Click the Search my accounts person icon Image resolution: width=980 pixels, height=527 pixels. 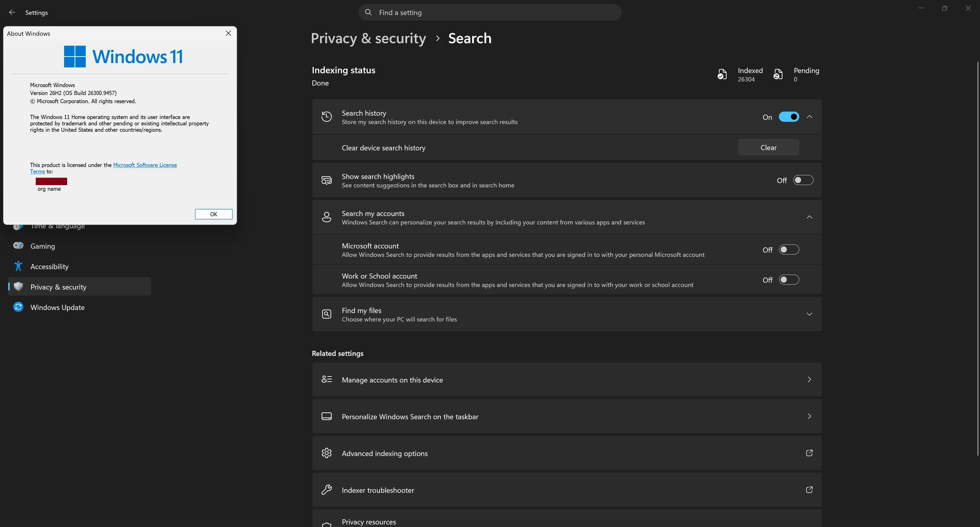(x=326, y=217)
